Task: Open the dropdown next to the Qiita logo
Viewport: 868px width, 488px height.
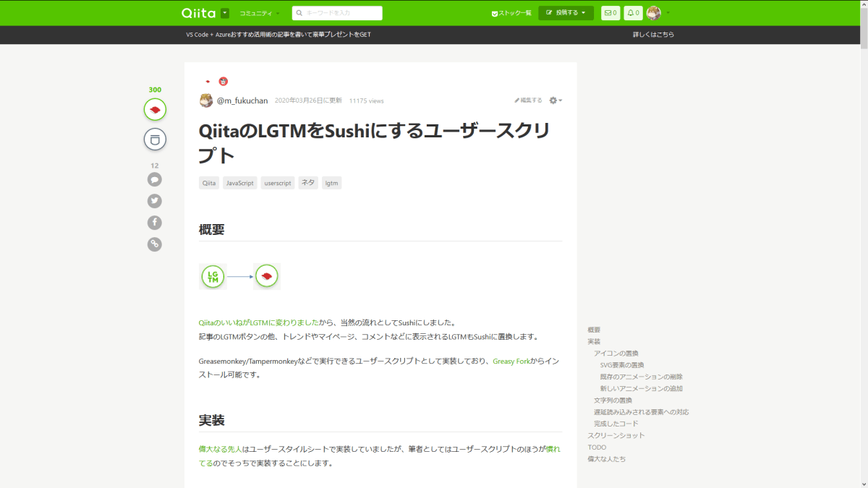Action: tap(225, 13)
